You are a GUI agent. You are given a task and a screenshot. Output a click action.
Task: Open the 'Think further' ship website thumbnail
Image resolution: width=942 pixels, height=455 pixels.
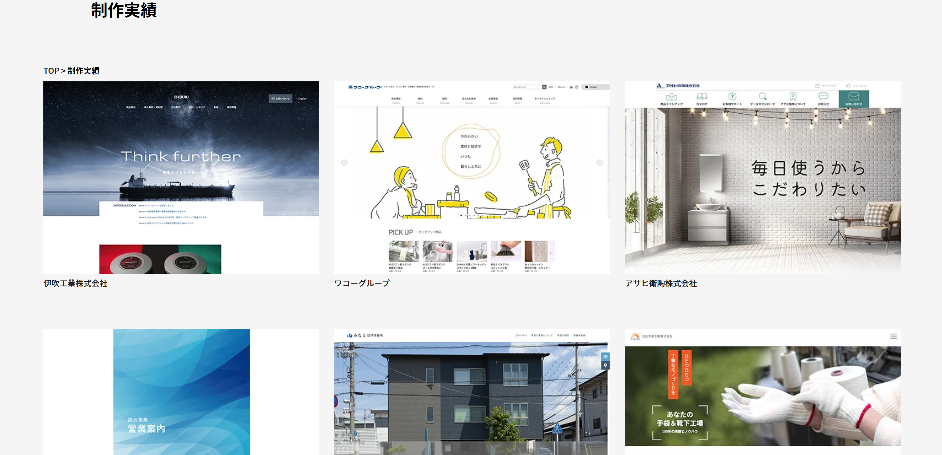(x=181, y=177)
